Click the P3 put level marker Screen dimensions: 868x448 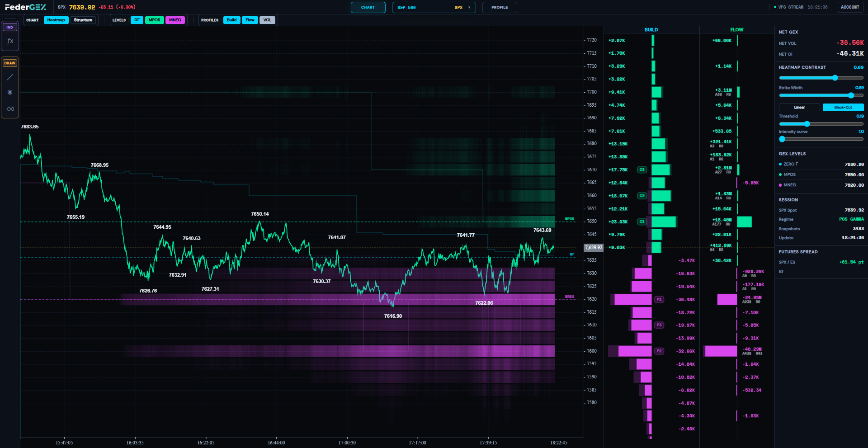(x=659, y=325)
